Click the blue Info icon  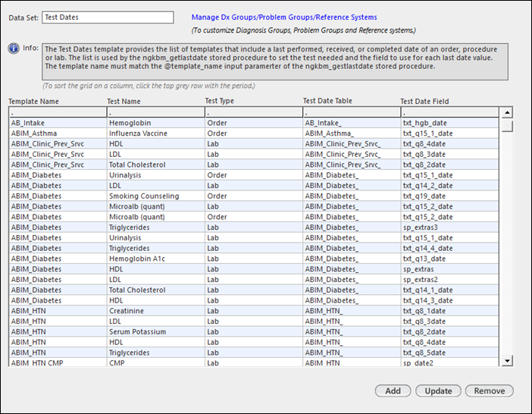pyautogui.click(x=14, y=49)
